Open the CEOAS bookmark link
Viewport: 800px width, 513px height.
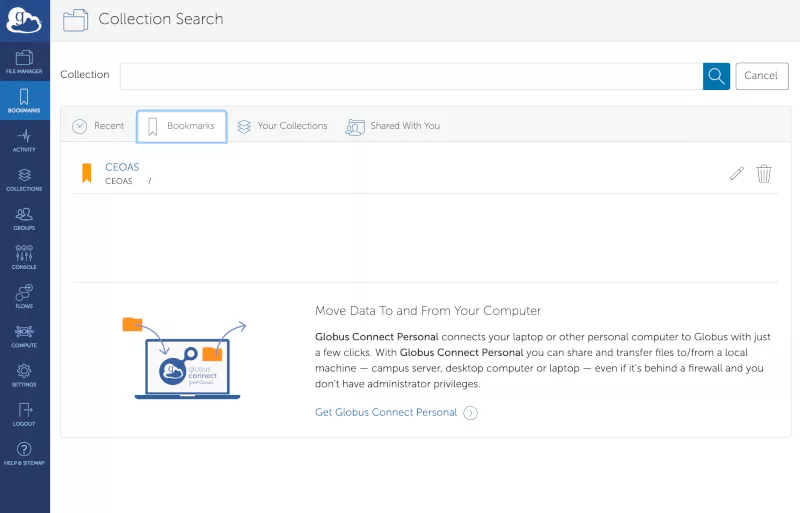coord(122,167)
